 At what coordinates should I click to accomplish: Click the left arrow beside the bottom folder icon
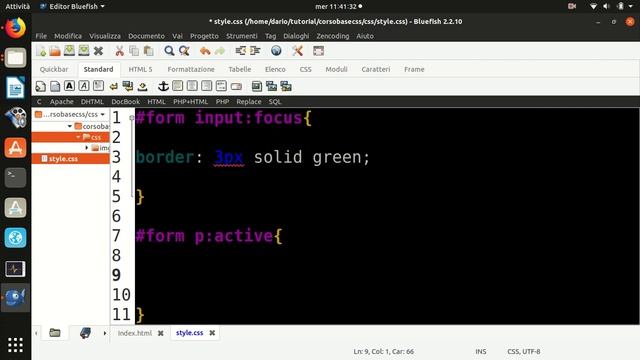click(36, 333)
